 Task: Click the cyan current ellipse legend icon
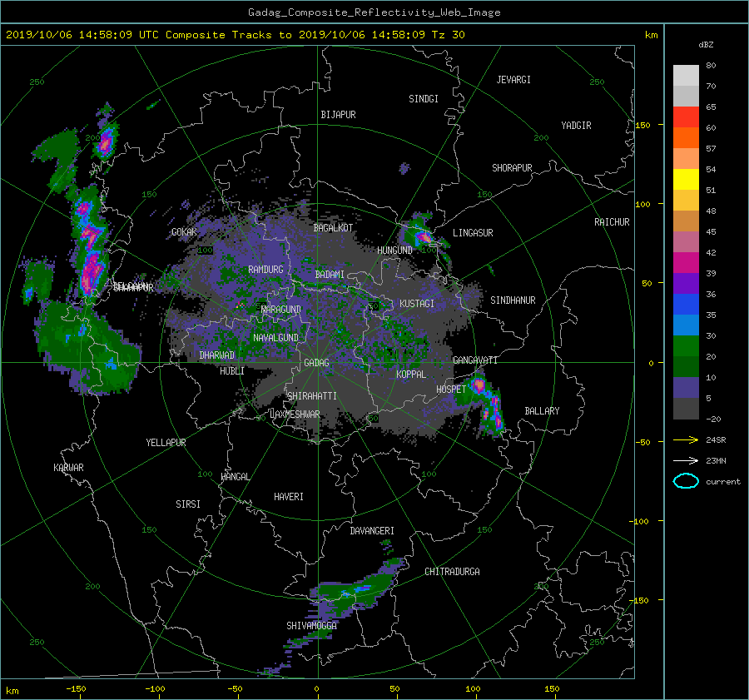pos(686,481)
